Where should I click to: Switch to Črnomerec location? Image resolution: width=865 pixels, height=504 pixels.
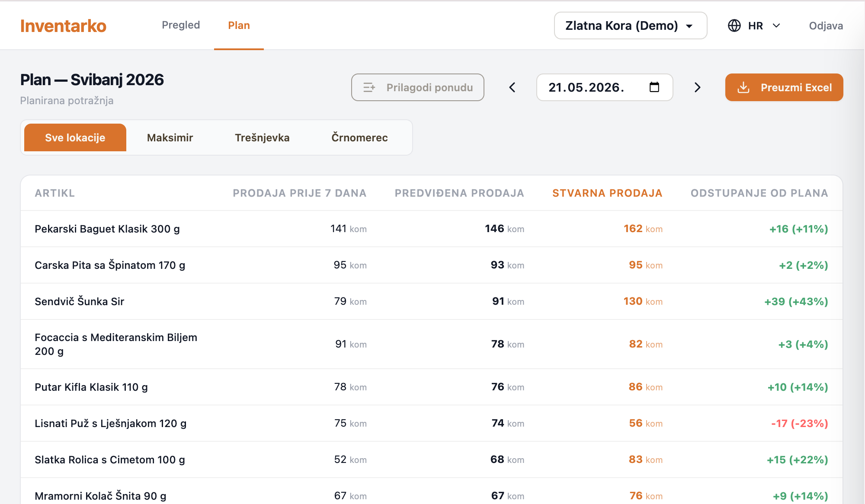coord(359,137)
